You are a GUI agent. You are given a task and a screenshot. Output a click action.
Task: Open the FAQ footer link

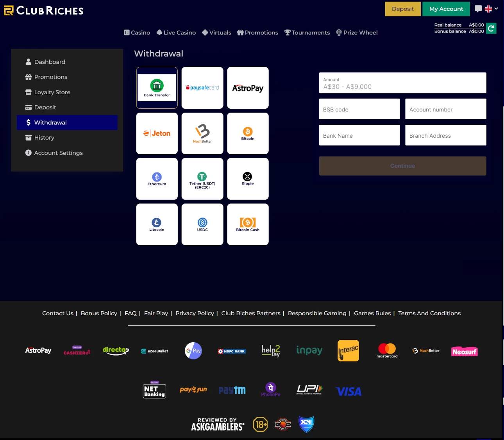130,313
